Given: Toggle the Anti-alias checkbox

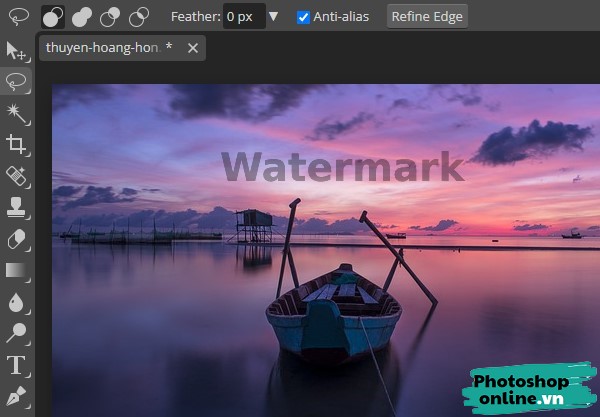Looking at the screenshot, I should (x=303, y=17).
